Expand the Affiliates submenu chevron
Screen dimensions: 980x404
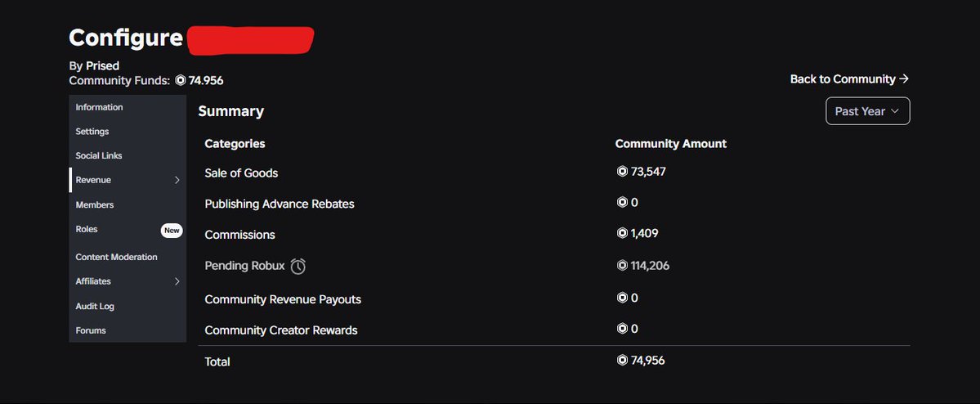point(177,281)
